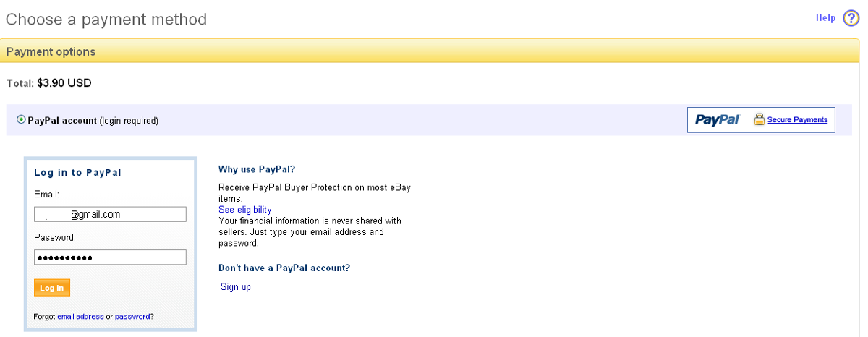The height and width of the screenshot is (337, 868).
Task: Click the orange Log in button
Action: pos(52,288)
